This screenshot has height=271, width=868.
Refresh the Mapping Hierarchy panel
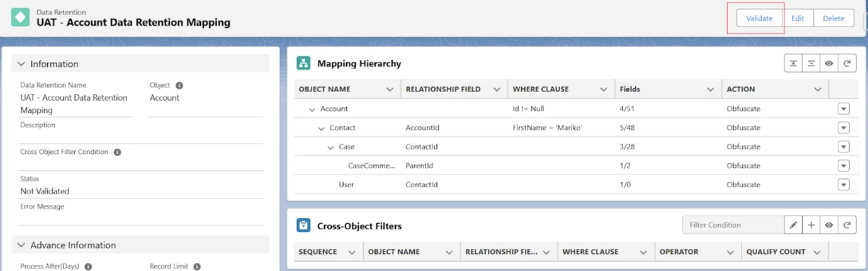(847, 63)
